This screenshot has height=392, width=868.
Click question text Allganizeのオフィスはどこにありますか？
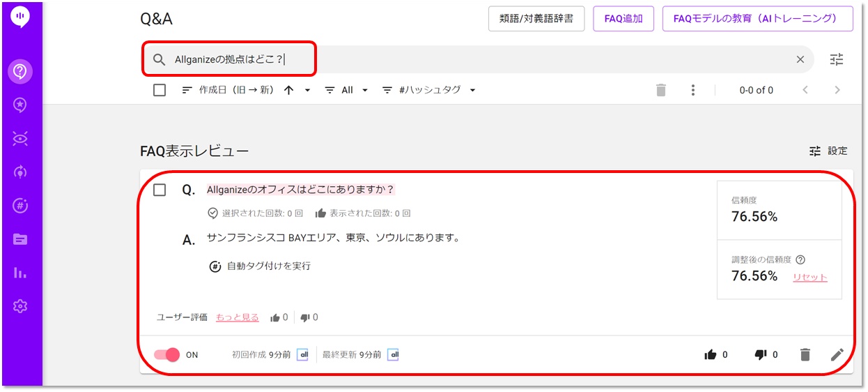click(x=301, y=190)
